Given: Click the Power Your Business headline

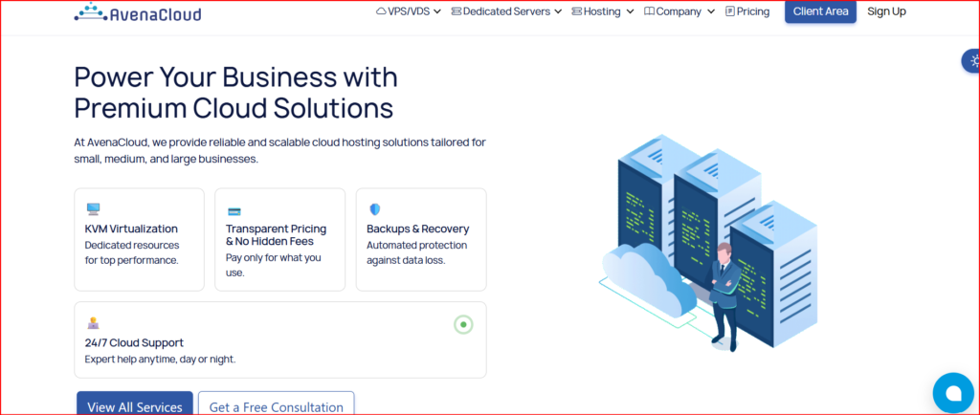Looking at the screenshot, I should coord(235,93).
